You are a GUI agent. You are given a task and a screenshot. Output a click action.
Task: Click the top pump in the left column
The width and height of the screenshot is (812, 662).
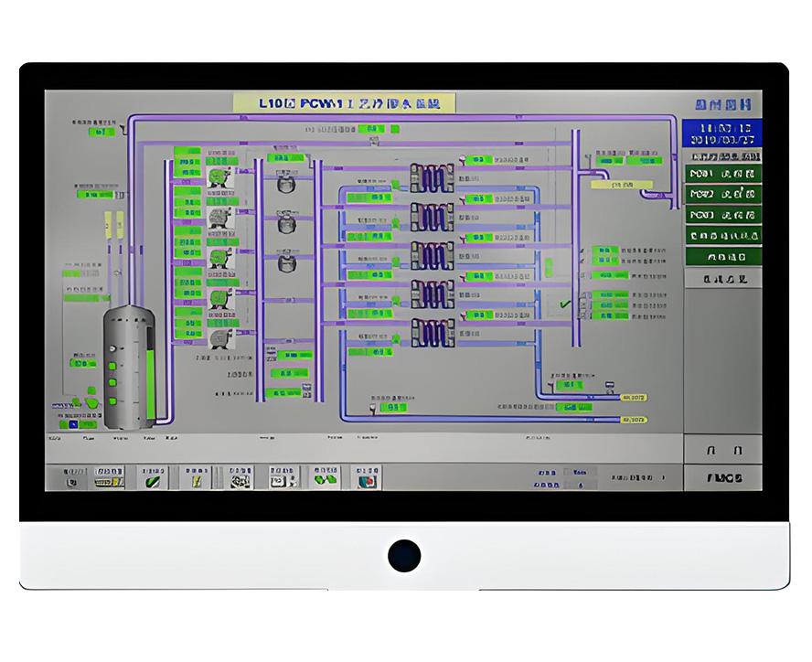pyautogui.click(x=219, y=176)
